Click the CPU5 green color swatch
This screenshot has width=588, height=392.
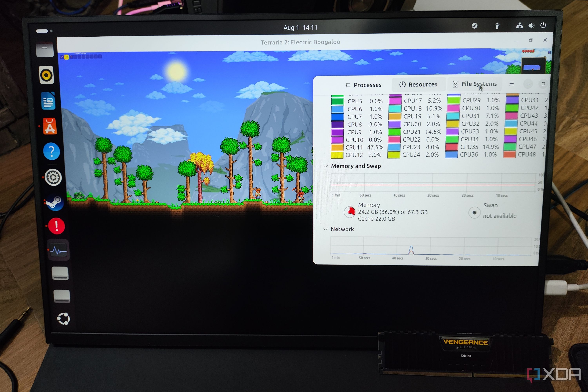tap(337, 101)
